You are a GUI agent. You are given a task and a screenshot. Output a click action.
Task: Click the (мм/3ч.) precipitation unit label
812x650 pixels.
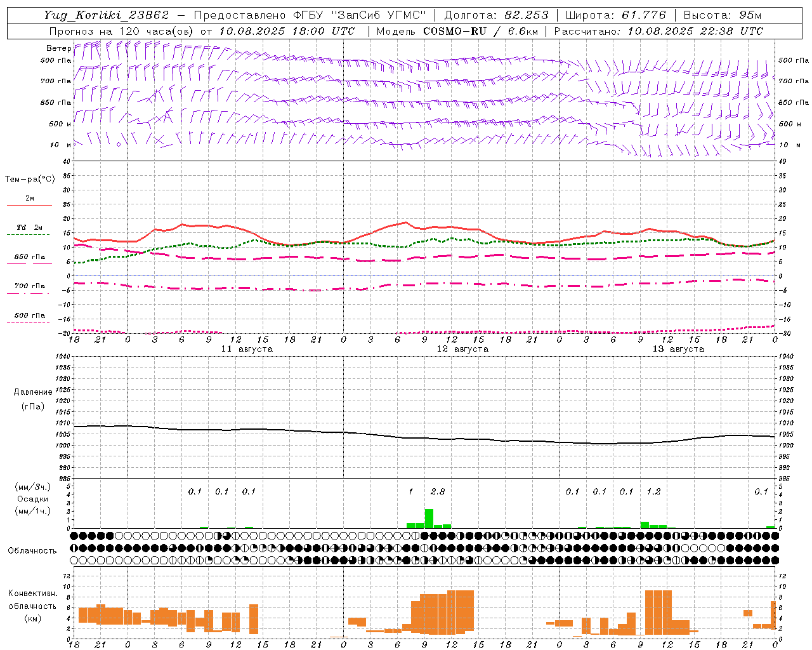point(32,487)
